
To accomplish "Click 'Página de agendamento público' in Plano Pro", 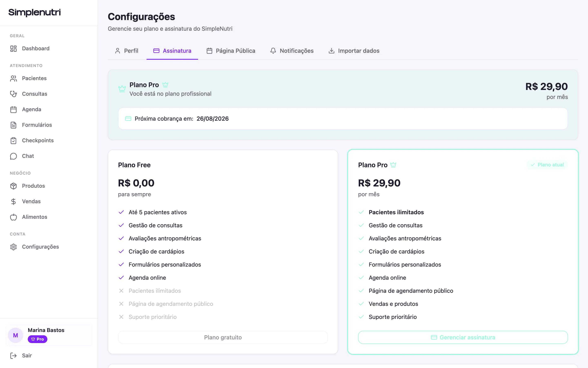I will coord(411,291).
